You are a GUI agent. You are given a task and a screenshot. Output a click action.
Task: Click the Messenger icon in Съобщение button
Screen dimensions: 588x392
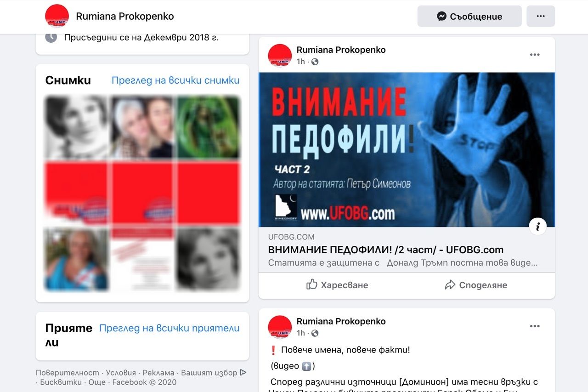tap(441, 16)
